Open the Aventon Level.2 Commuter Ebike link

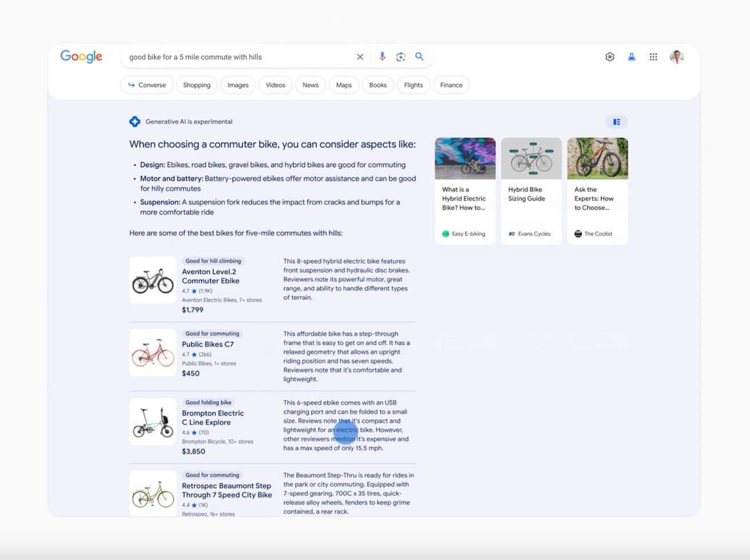211,276
